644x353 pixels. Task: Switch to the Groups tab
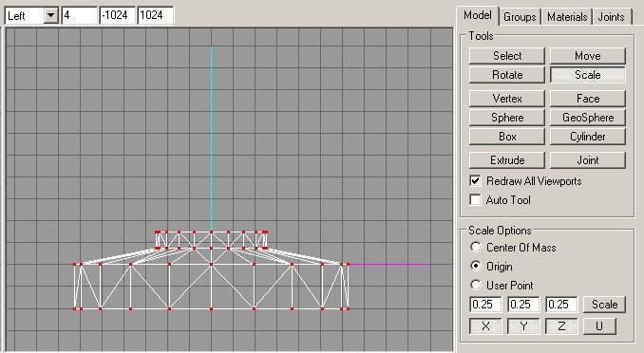[520, 17]
